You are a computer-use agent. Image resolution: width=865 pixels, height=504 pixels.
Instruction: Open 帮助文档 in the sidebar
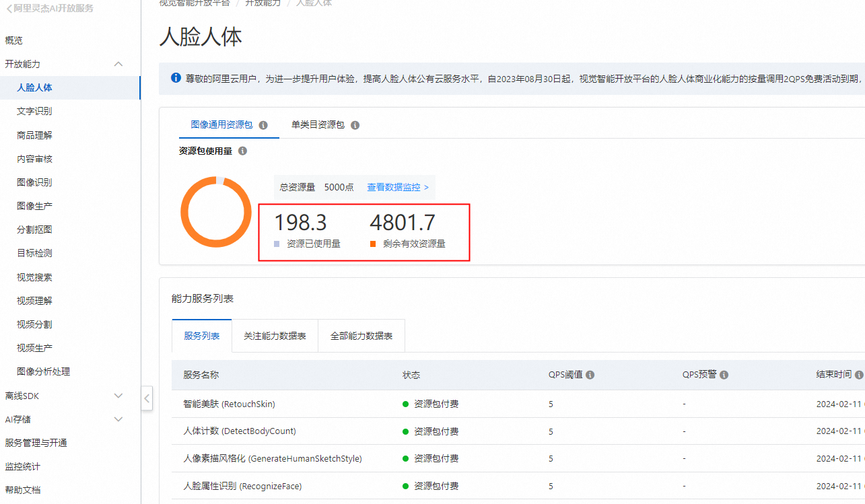coord(22,490)
